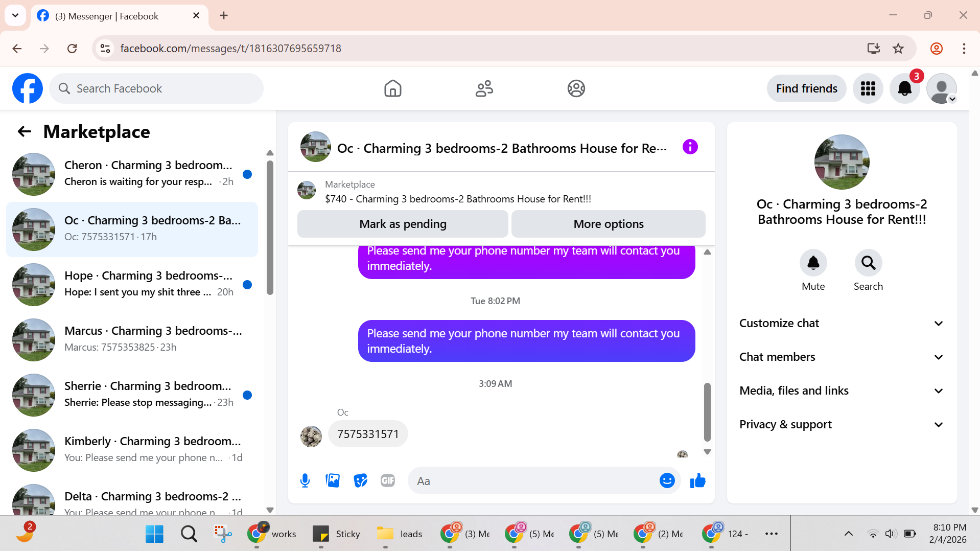This screenshot has width=980, height=551.
Task: Search in conversation magnifier icon
Action: (868, 263)
